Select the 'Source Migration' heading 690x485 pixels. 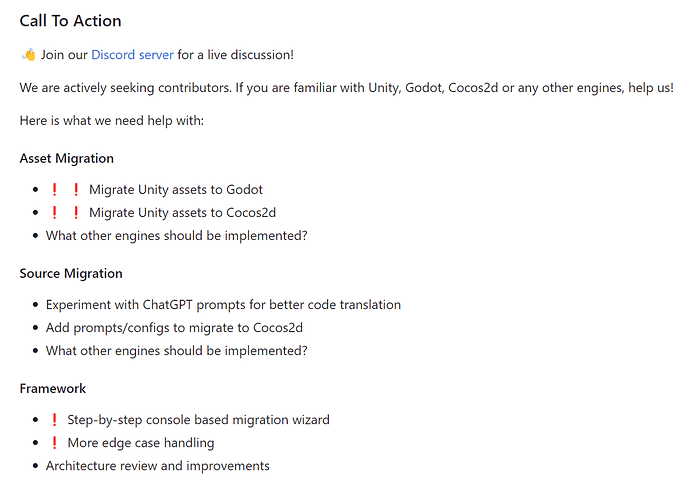(71, 273)
